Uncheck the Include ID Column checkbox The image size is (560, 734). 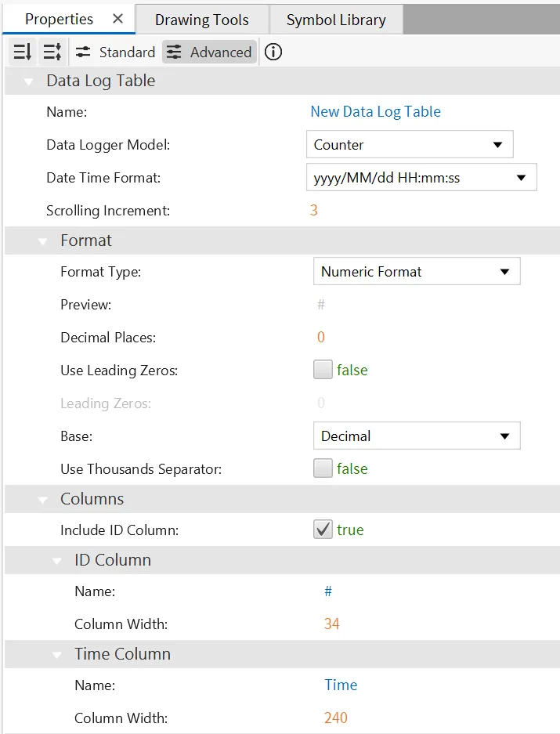[x=323, y=530]
